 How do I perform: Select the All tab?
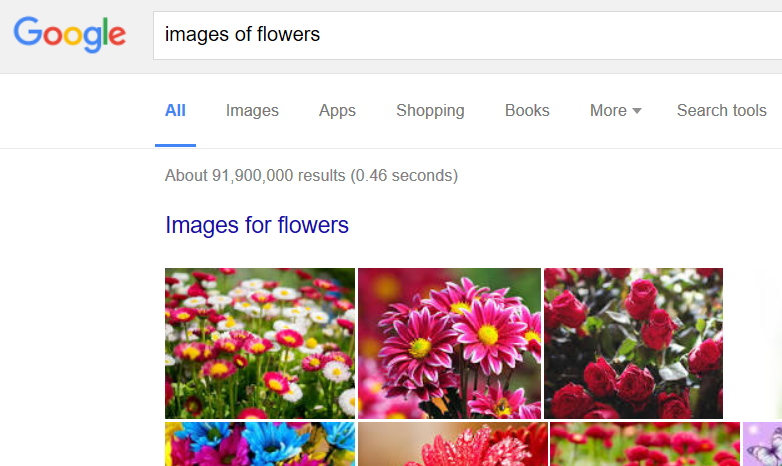[x=175, y=110]
